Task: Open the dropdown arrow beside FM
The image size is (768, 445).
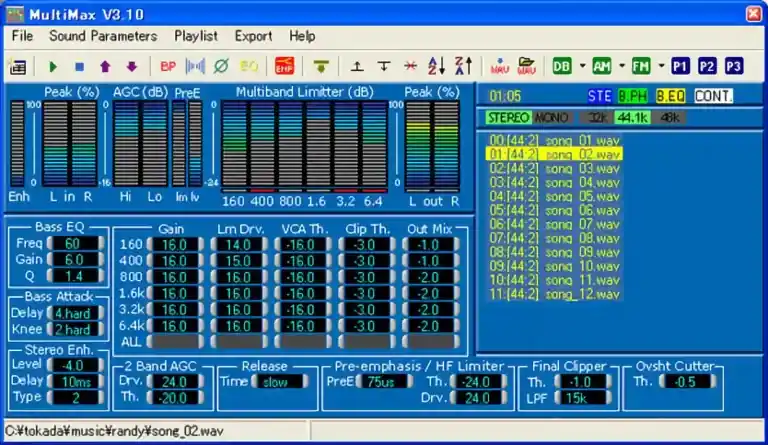Action: click(661, 66)
